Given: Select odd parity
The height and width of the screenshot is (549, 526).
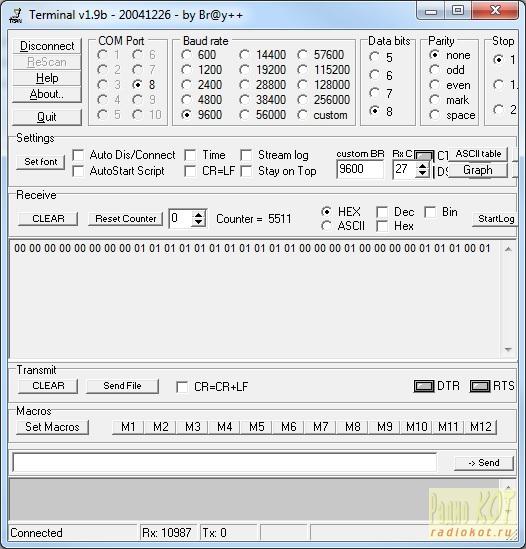Looking at the screenshot, I should pos(434,70).
